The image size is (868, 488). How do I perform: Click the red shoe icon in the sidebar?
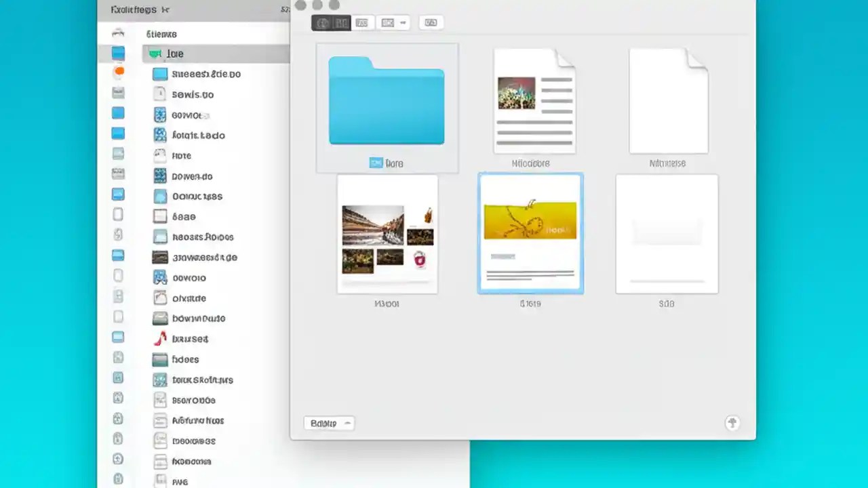click(159, 339)
